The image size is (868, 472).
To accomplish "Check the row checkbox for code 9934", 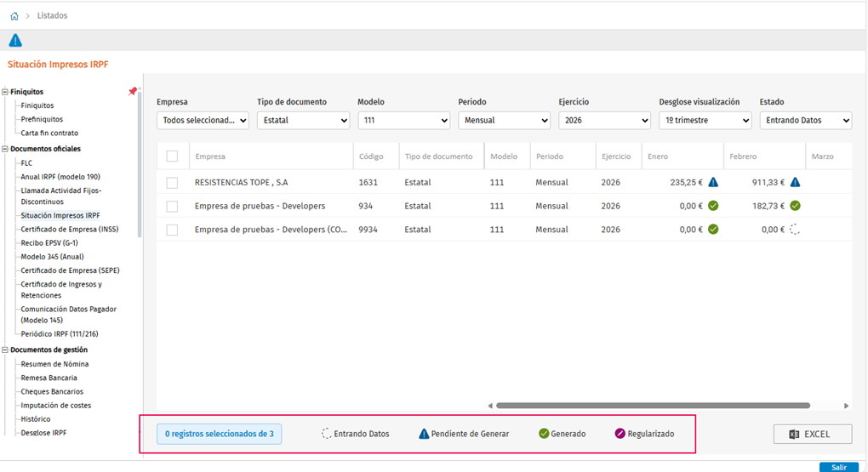I will point(172,230).
